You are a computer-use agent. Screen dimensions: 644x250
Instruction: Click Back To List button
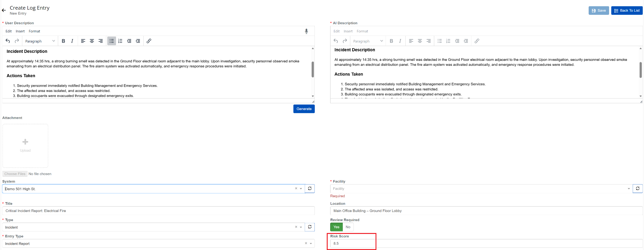click(x=627, y=10)
